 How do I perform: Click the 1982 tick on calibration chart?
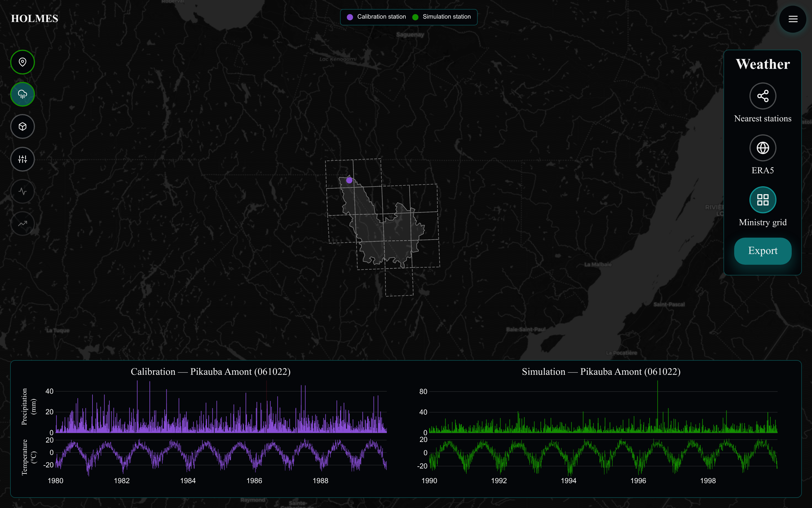click(x=122, y=481)
